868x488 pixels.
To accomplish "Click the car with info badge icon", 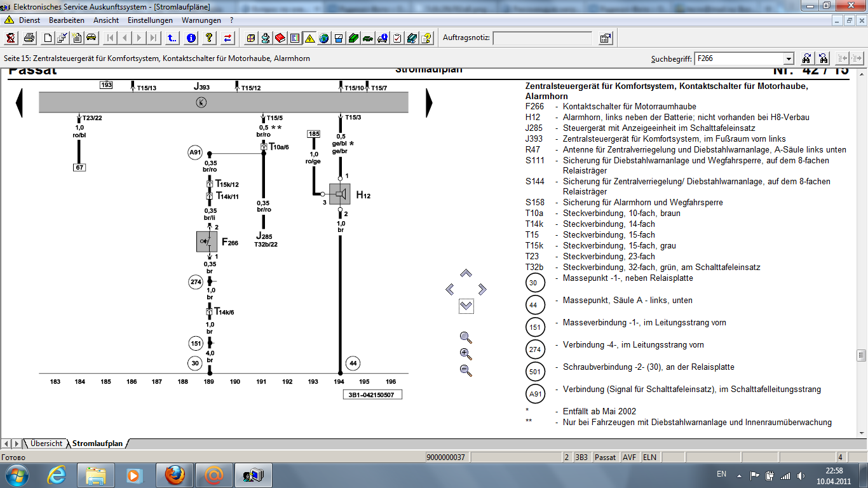I will [x=383, y=38].
